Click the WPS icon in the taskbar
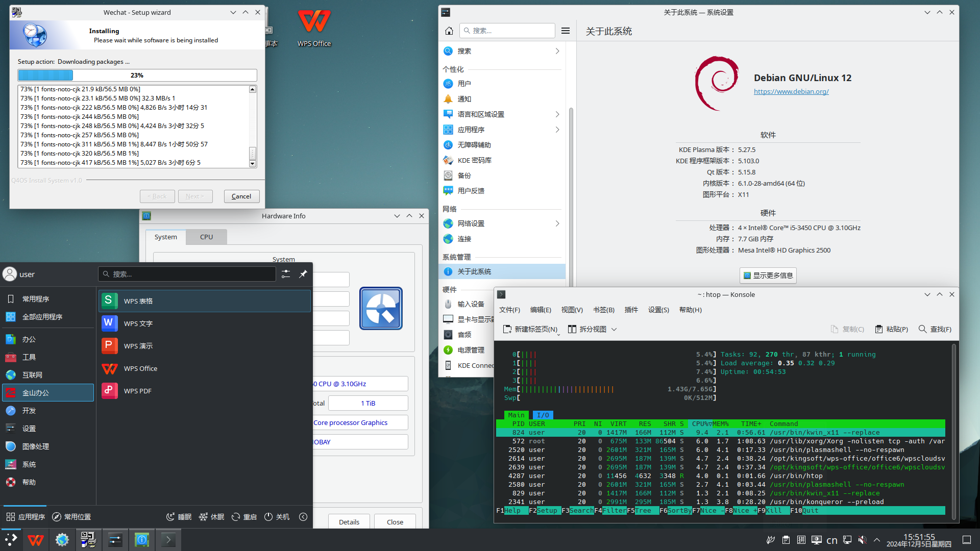Viewport: 980px width, 551px height. [36, 540]
